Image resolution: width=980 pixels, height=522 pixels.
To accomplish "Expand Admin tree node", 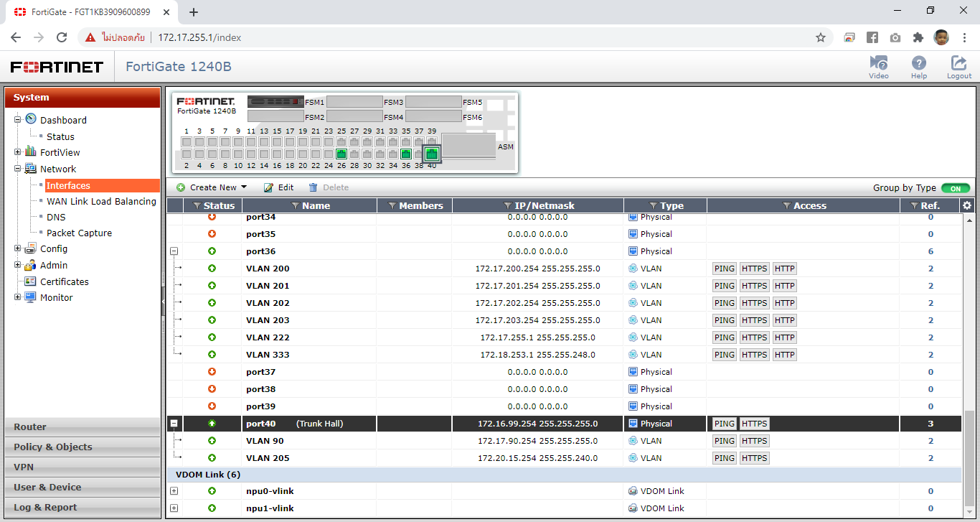I will coord(17,265).
